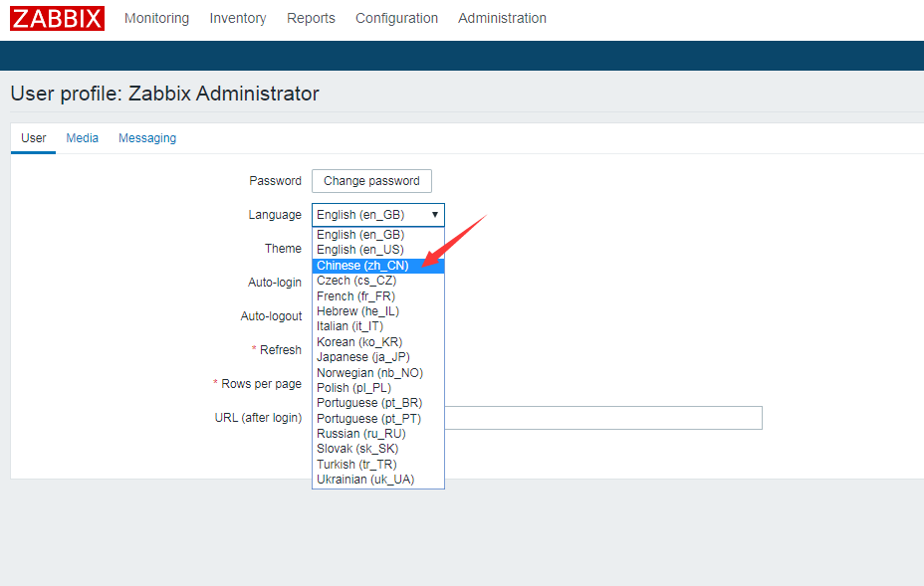Switch to the User tab

pyautogui.click(x=33, y=138)
